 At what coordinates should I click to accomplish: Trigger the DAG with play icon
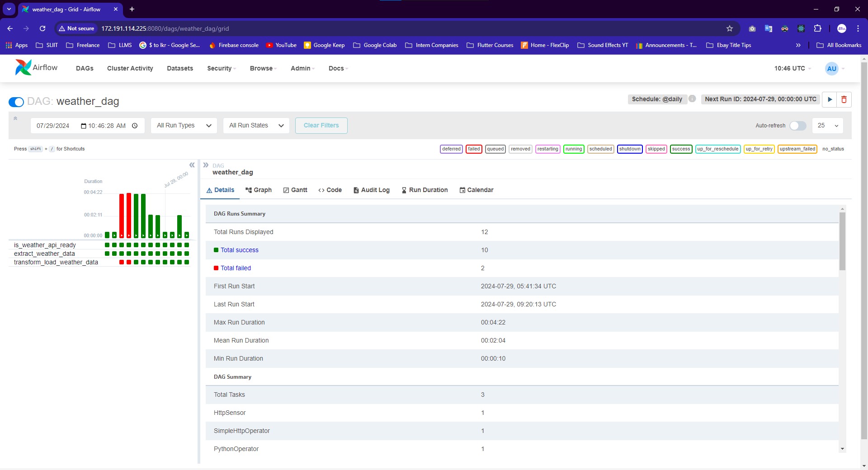pos(830,99)
